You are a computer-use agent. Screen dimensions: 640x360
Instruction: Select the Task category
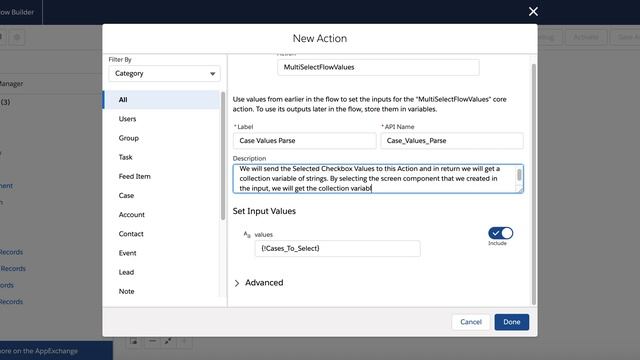[161, 157]
